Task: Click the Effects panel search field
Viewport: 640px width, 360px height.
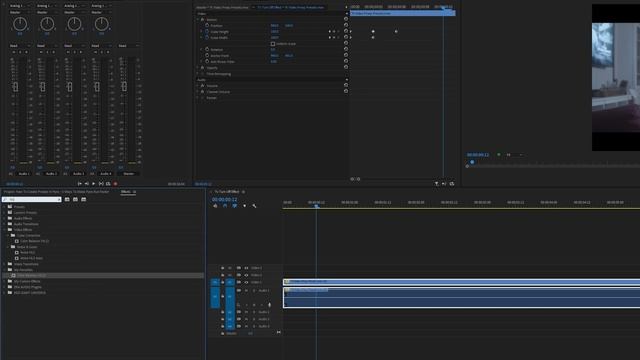Action: (32, 199)
